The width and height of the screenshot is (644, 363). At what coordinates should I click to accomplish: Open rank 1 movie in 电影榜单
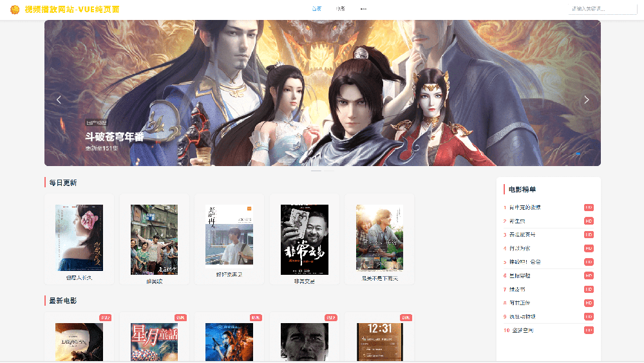click(x=525, y=207)
